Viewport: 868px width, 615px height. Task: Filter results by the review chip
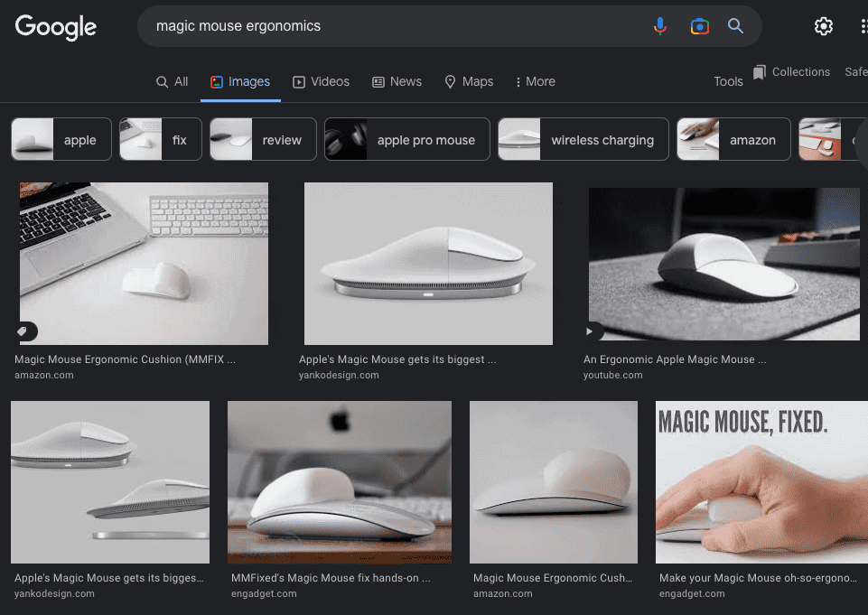click(263, 139)
